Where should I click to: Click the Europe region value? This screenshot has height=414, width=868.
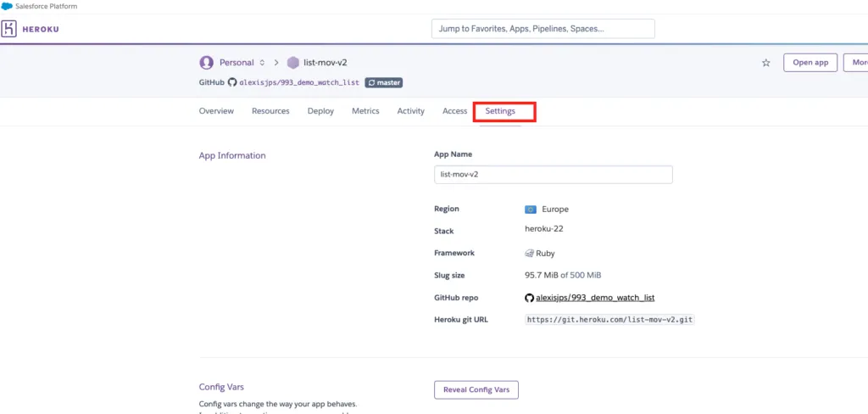click(x=555, y=209)
